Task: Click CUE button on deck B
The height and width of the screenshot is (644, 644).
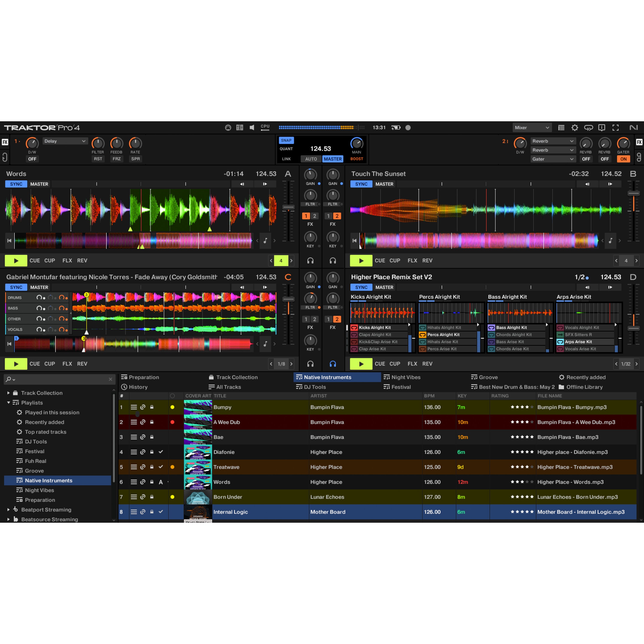Action: 380,261
